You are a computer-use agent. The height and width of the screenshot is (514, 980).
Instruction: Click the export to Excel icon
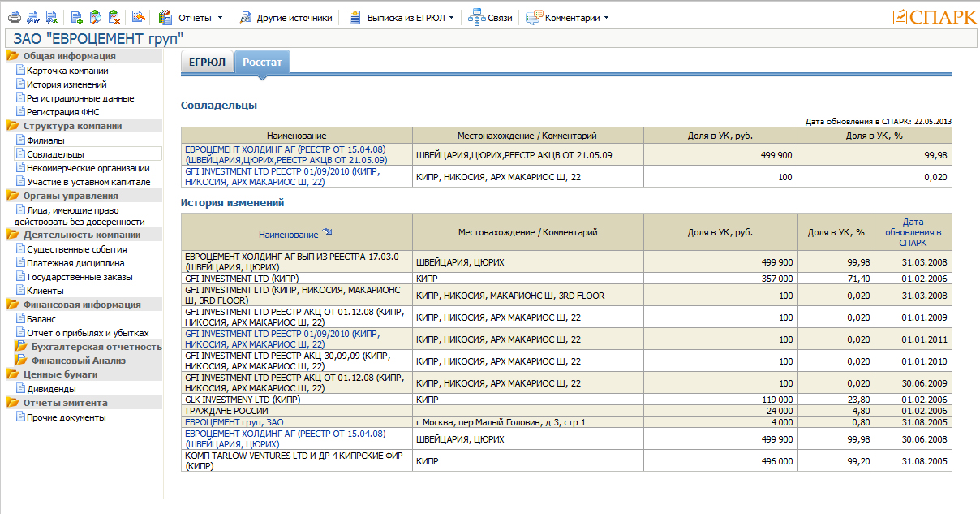[51, 17]
